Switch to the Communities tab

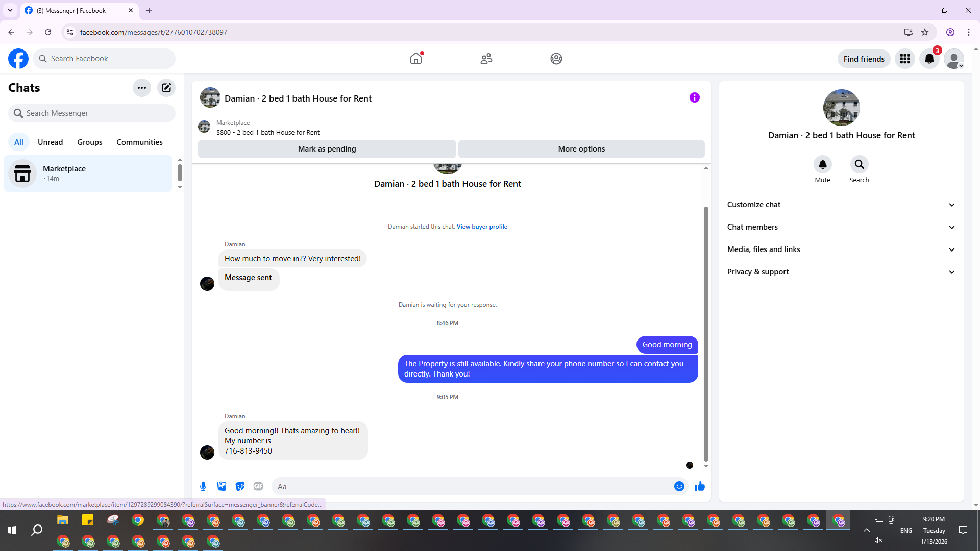click(139, 142)
